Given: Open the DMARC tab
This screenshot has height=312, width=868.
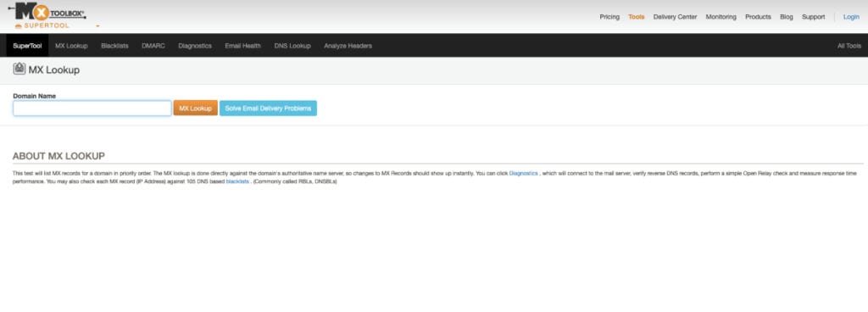Looking at the screenshot, I should (x=153, y=46).
